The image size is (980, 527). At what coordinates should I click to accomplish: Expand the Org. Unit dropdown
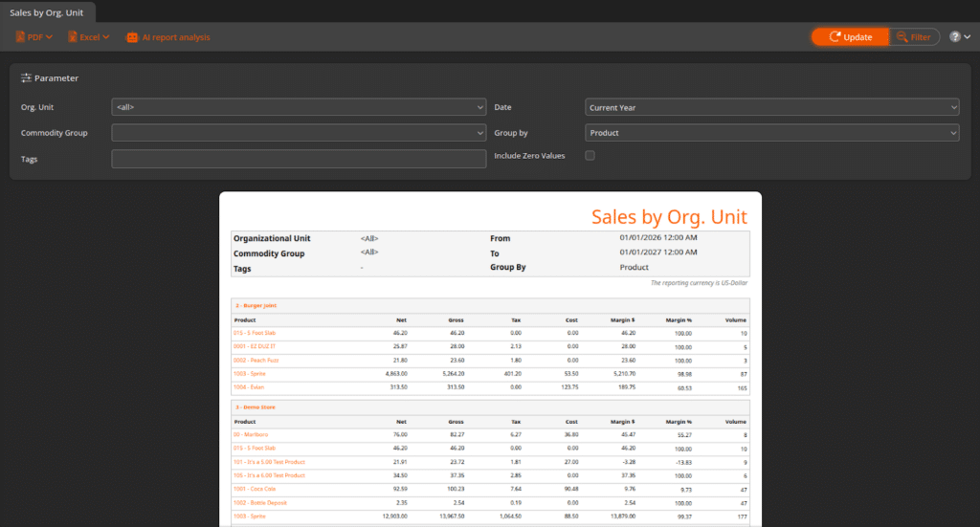(299, 107)
